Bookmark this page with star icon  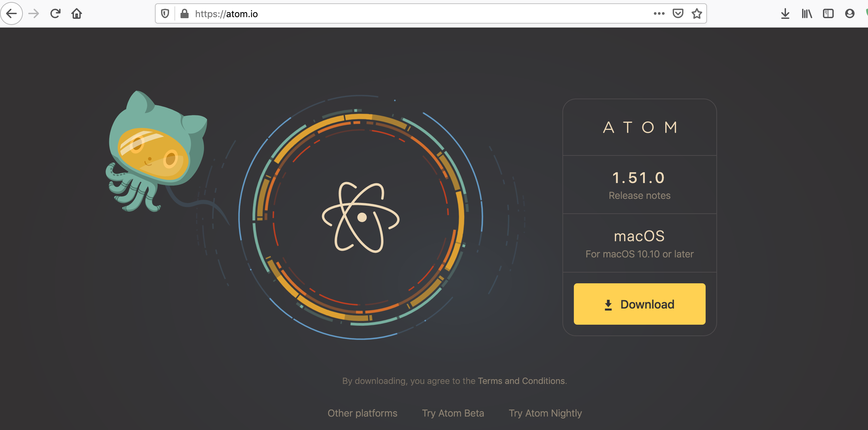point(697,13)
